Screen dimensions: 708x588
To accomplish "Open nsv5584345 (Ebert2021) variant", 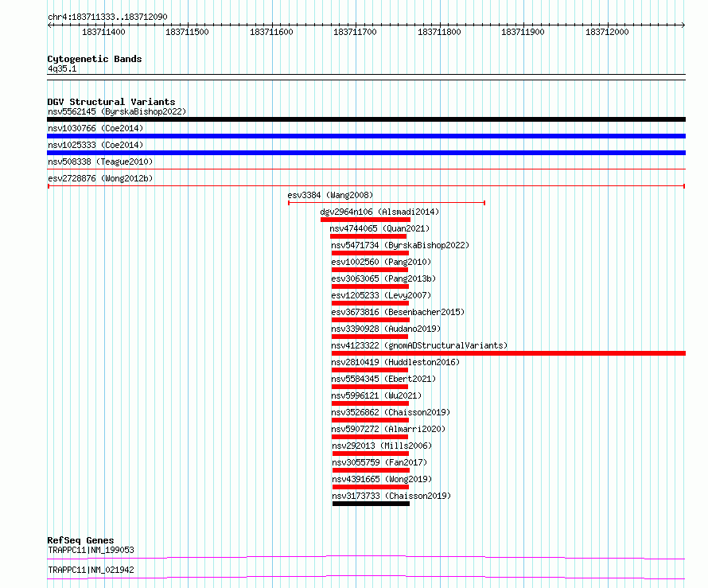I will pos(383,379).
